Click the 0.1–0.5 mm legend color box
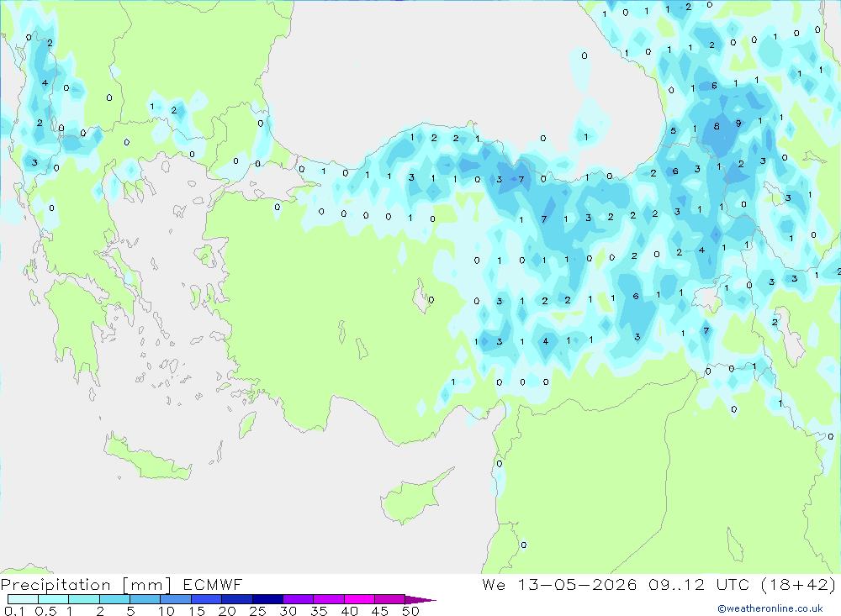 tap(23, 599)
